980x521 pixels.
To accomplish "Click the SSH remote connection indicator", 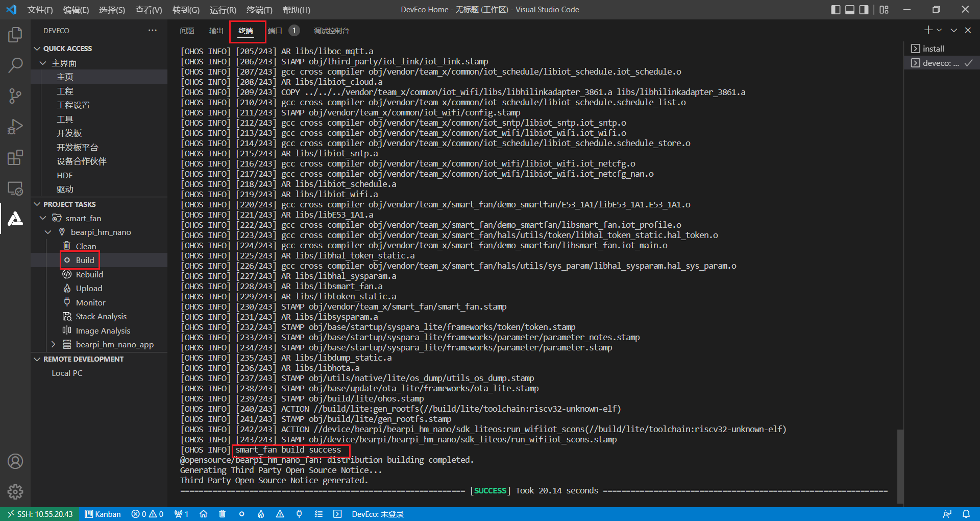I will [x=40, y=514].
